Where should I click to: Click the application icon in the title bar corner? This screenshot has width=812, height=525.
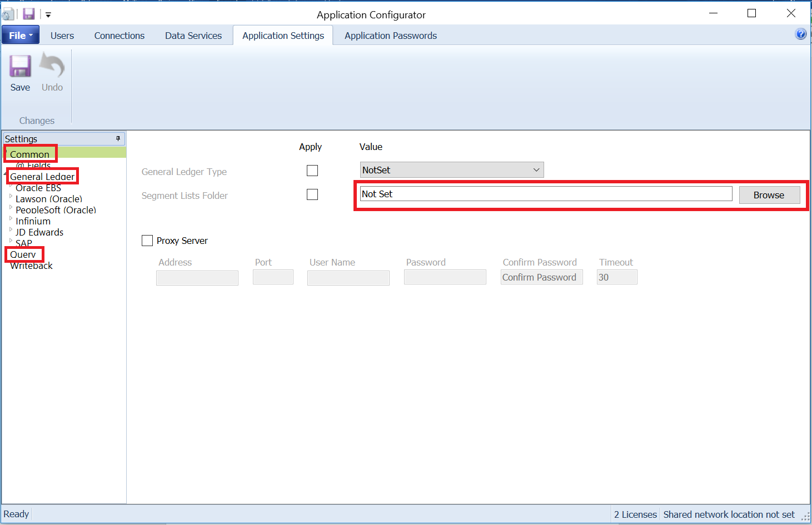pos(8,13)
